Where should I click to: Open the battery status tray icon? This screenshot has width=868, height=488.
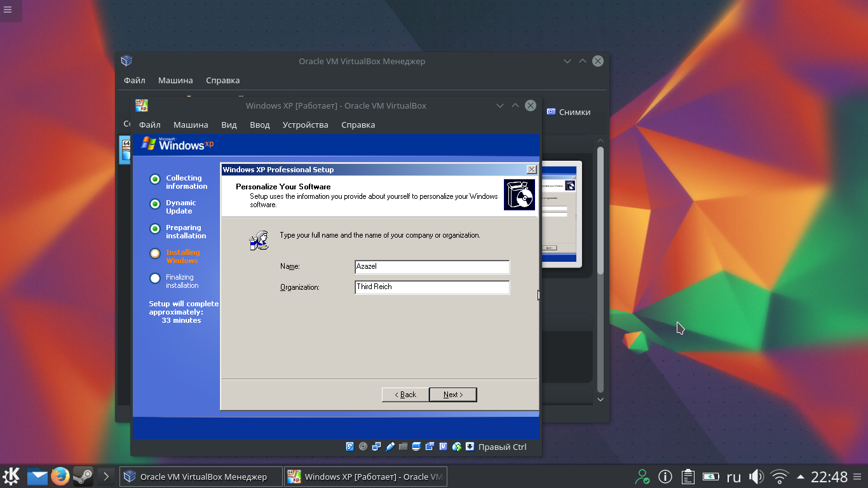click(x=710, y=476)
